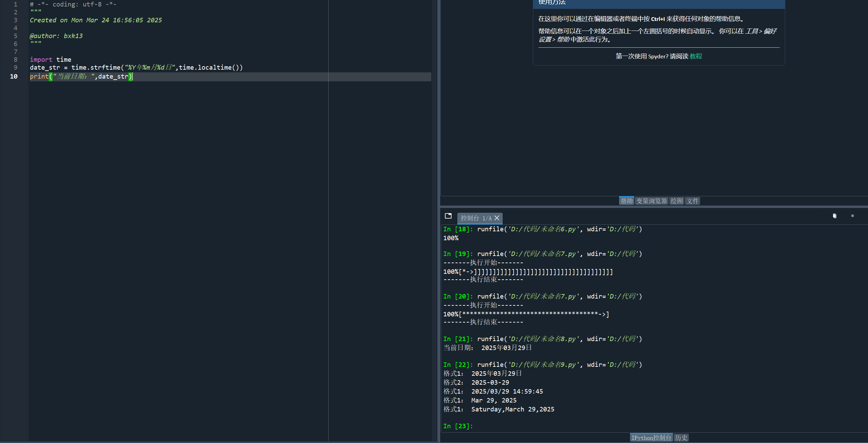Select the IPython控制台 bottom tab
This screenshot has height=443, width=868.
651,438
